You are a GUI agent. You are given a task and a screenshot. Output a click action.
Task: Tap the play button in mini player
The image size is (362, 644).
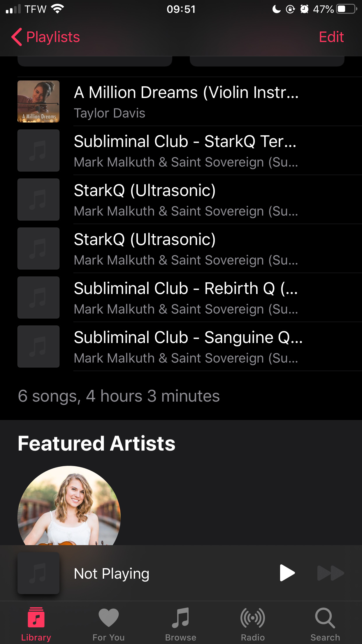pyautogui.click(x=287, y=573)
